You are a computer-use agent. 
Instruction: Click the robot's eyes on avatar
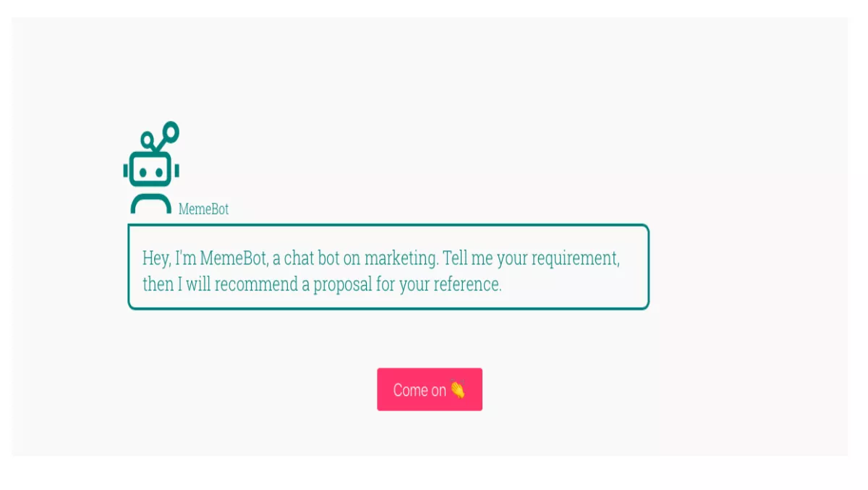tap(151, 172)
